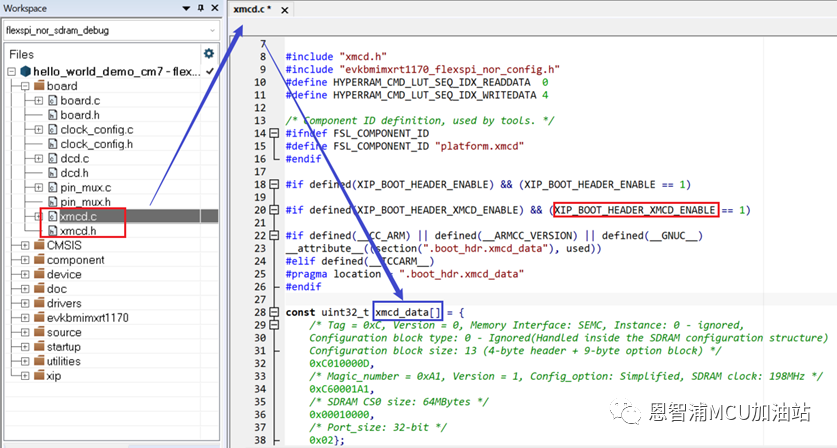
Task: Select dcd.h in the file tree
Action: tap(74, 173)
